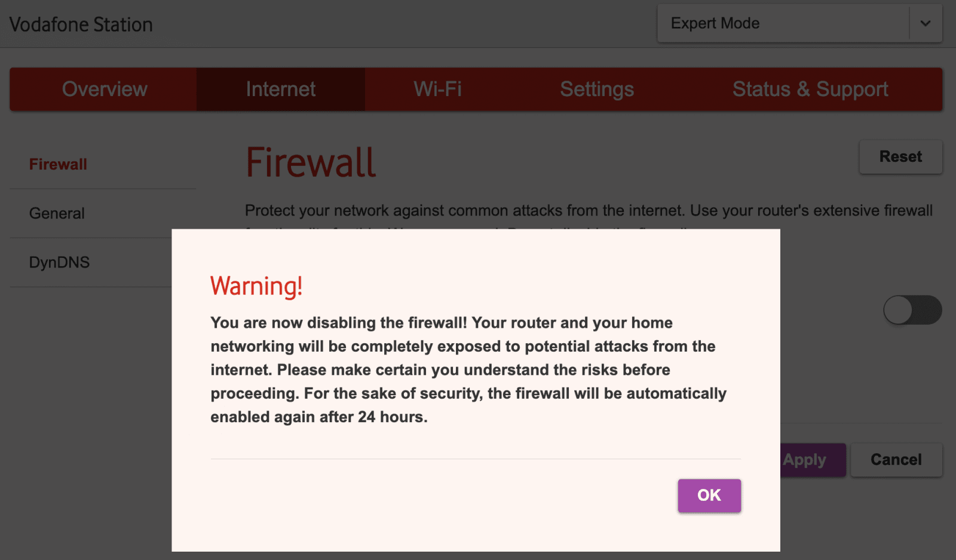Image resolution: width=956 pixels, height=560 pixels.
Task: Click the Vodafone Station title
Action: 81,24
